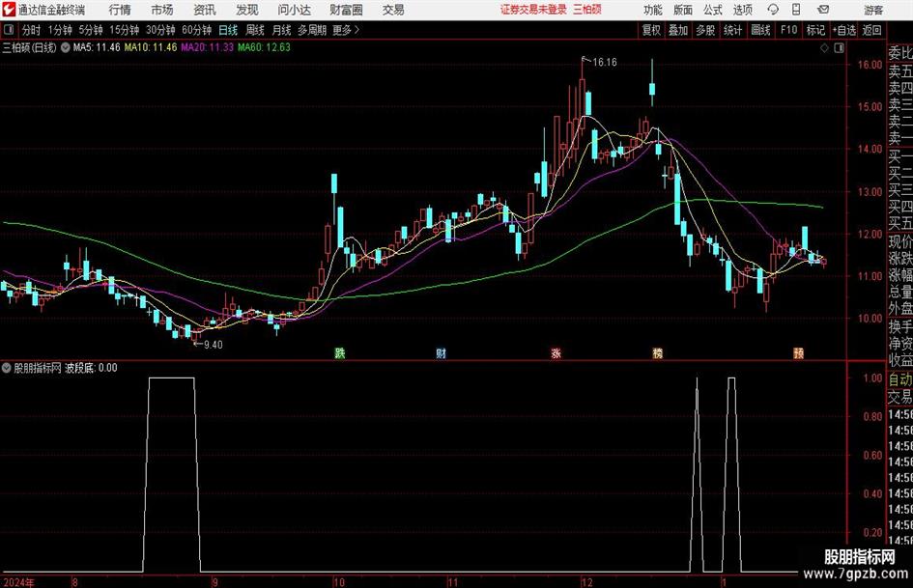Open the 交易 menu
Screen dimensions: 913x588
point(393,10)
